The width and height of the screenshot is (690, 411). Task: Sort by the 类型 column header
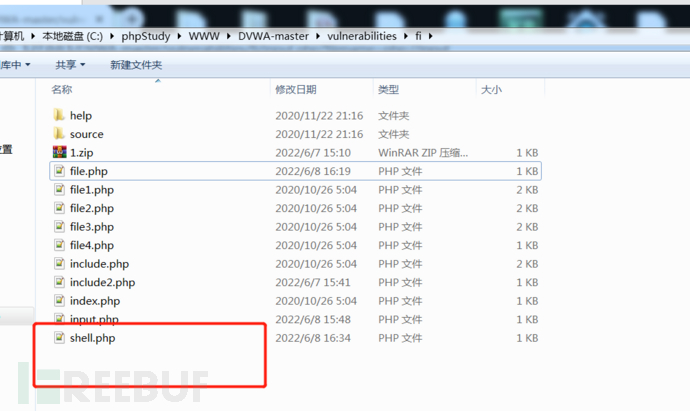(x=388, y=90)
